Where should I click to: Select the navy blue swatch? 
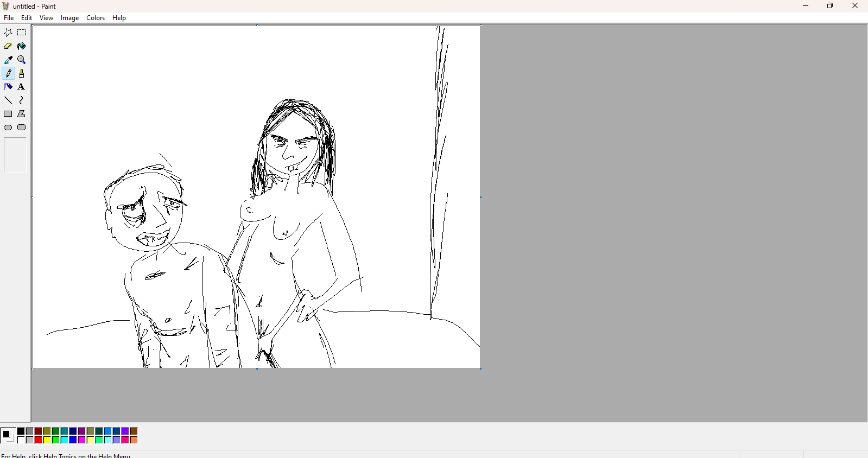tap(73, 431)
